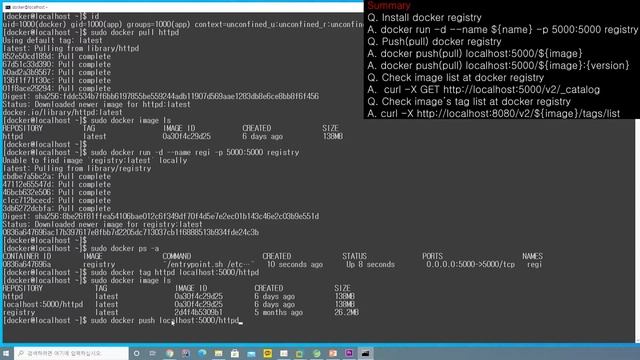Click the registry image ID 2d4f4b5309b1
The width and height of the screenshot is (640, 360).
[199, 312]
